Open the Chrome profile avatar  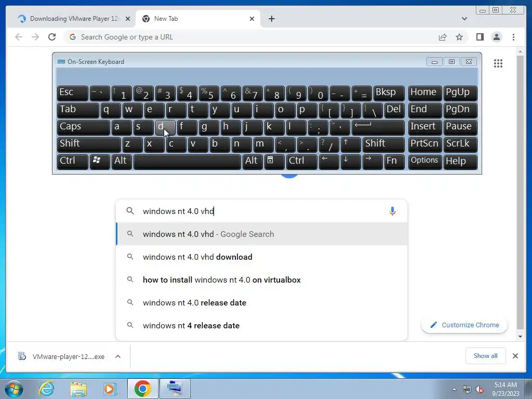click(497, 37)
